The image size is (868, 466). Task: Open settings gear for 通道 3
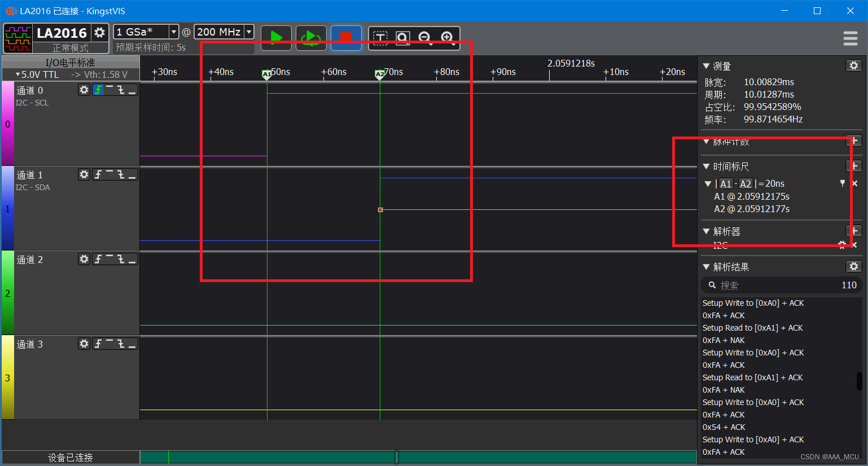(84, 344)
